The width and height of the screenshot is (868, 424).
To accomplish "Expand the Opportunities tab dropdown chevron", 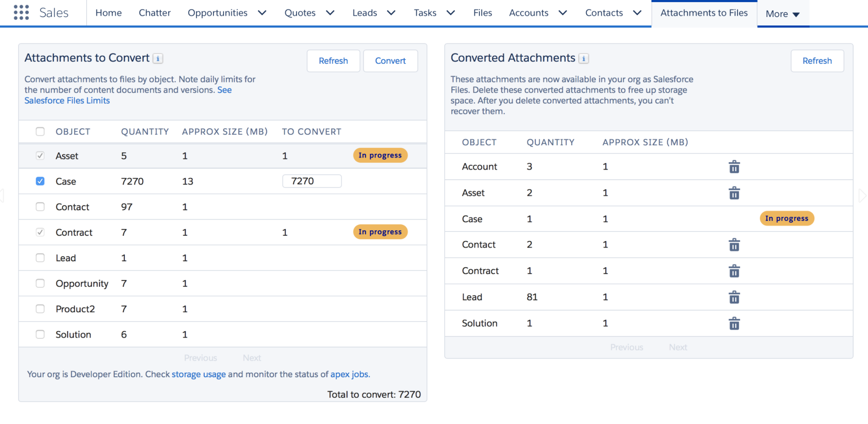I will (262, 13).
